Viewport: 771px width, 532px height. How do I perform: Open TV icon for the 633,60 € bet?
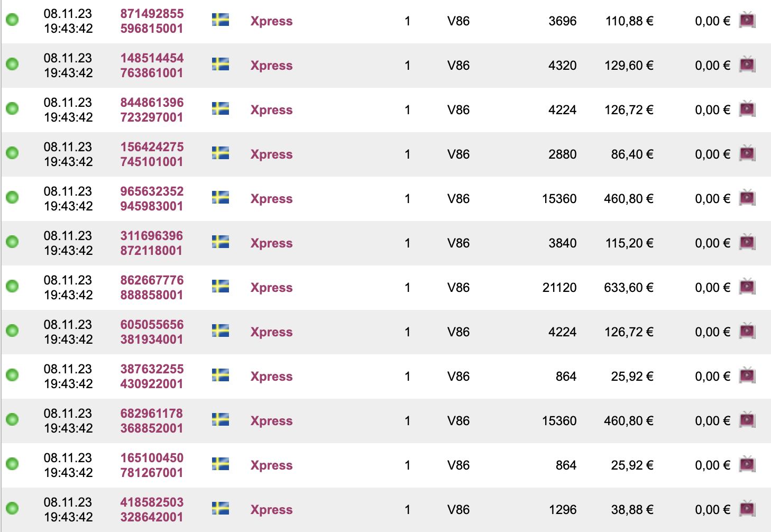tap(747, 287)
